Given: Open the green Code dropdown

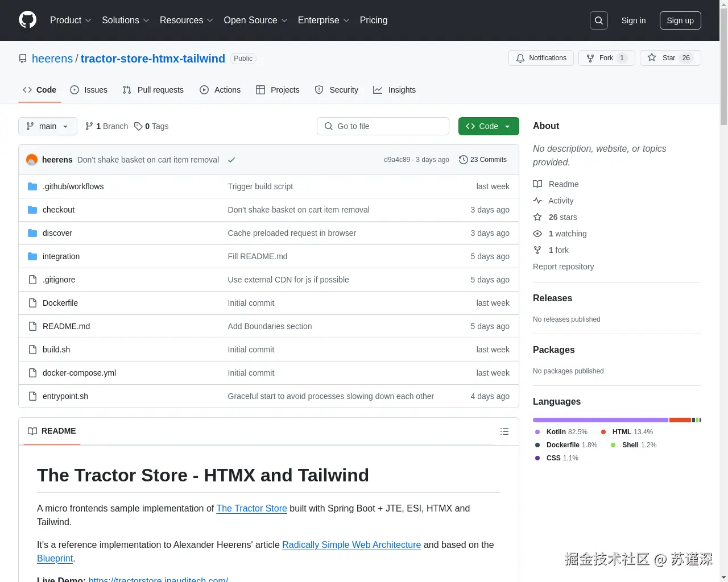Looking at the screenshot, I should tap(488, 126).
